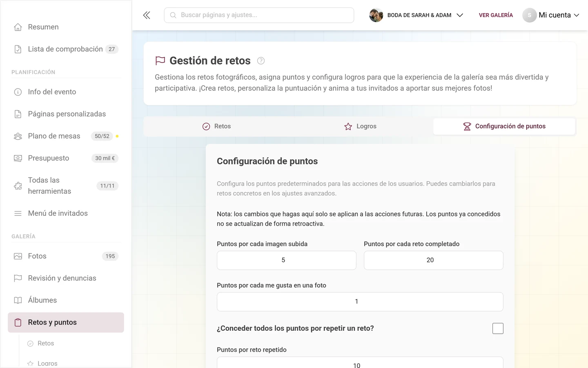Click the check-circle icon on Retos tab
The width and height of the screenshot is (588, 368).
(206, 126)
